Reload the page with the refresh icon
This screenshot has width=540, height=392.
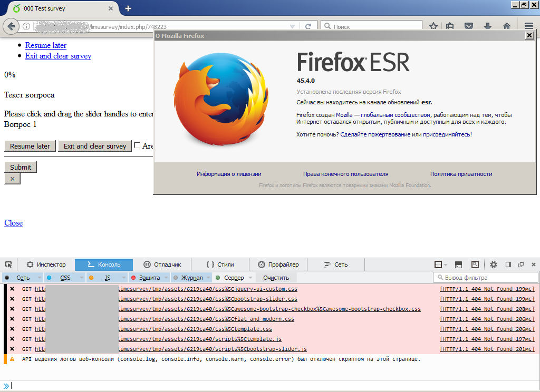[308, 26]
